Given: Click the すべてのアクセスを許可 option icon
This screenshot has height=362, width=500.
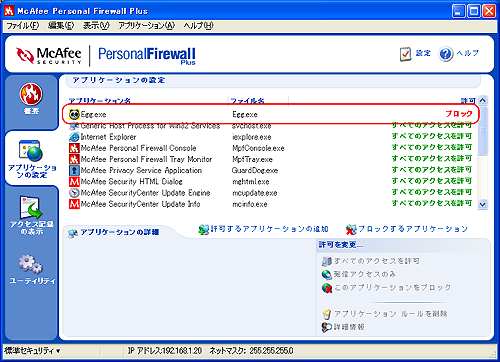Looking at the screenshot, I should 327,261.
